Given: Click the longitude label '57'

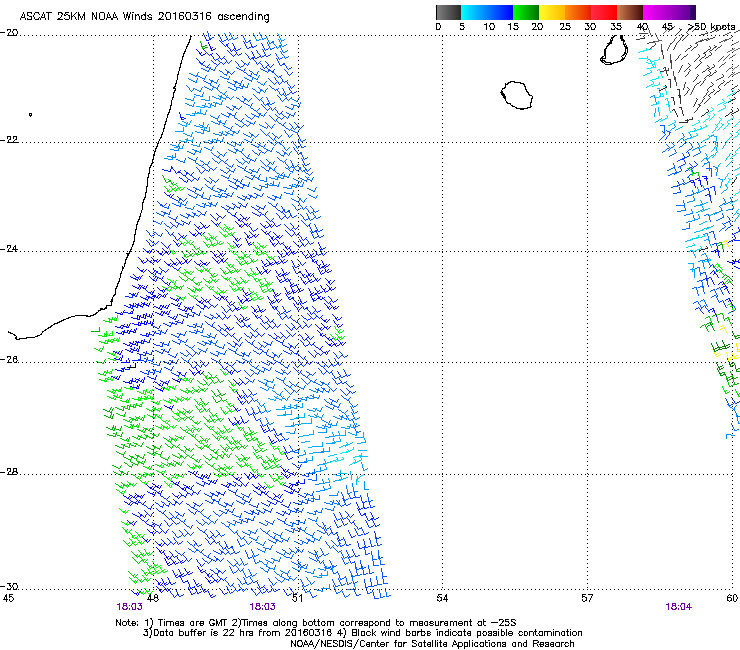Looking at the screenshot, I should tap(587, 599).
